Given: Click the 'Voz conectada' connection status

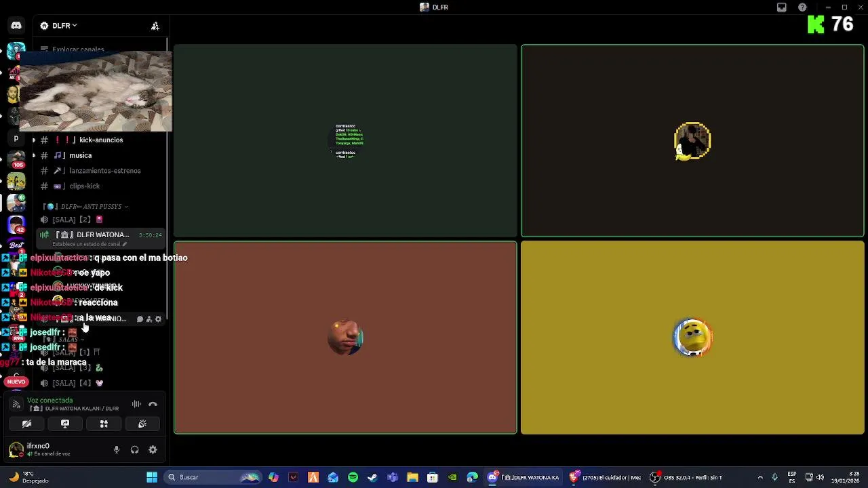Looking at the screenshot, I should pyautogui.click(x=50, y=401).
